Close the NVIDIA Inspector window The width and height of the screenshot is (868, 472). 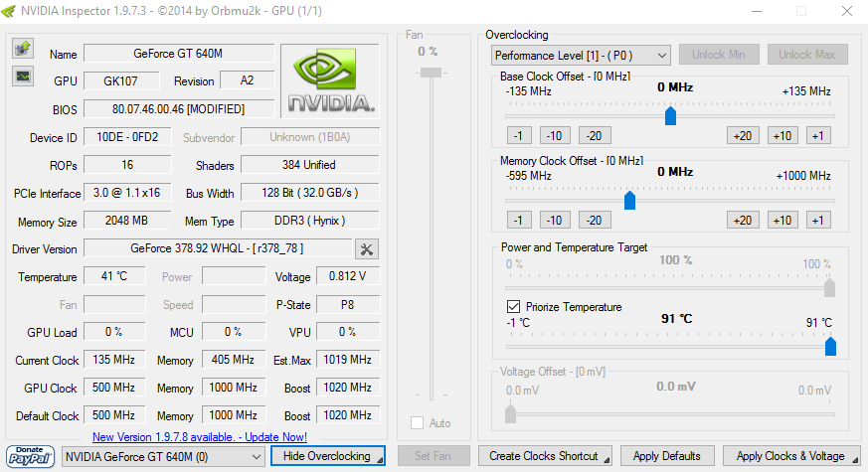pyautogui.click(x=847, y=11)
